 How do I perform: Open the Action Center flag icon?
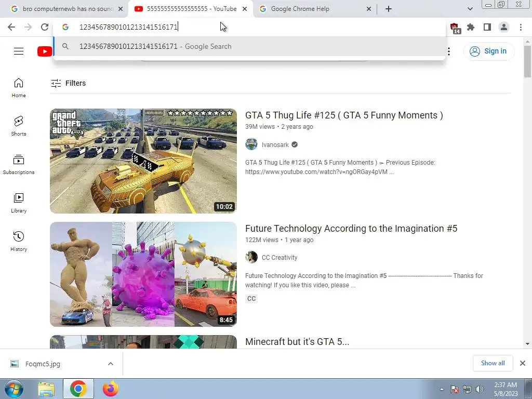pyautogui.click(x=455, y=390)
